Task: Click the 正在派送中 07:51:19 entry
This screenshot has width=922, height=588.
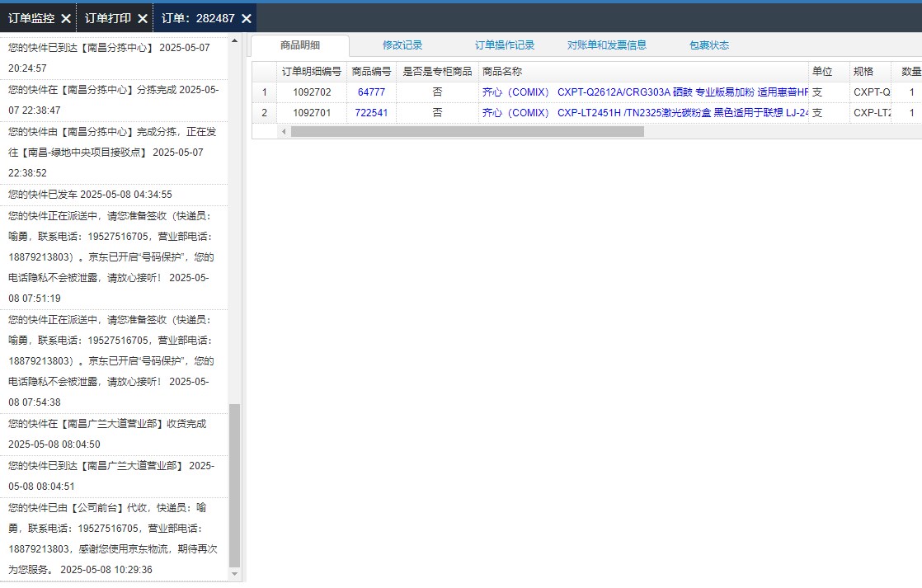Action: 114,257
